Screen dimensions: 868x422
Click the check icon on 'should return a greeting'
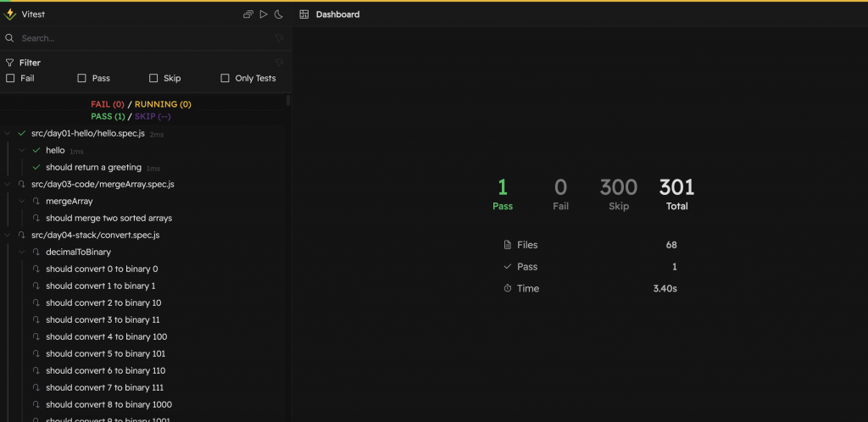36,167
